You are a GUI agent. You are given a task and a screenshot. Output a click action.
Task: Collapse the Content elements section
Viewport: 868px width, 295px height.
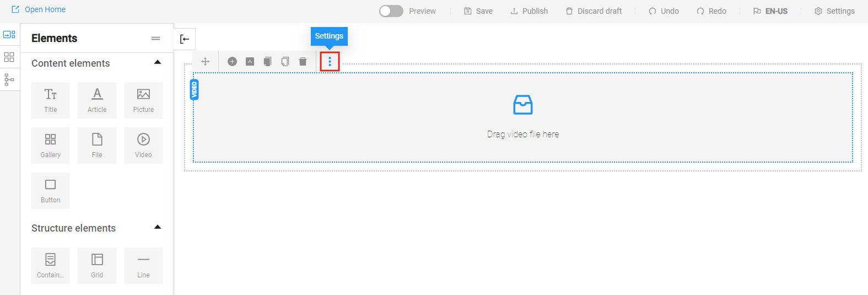point(158,63)
